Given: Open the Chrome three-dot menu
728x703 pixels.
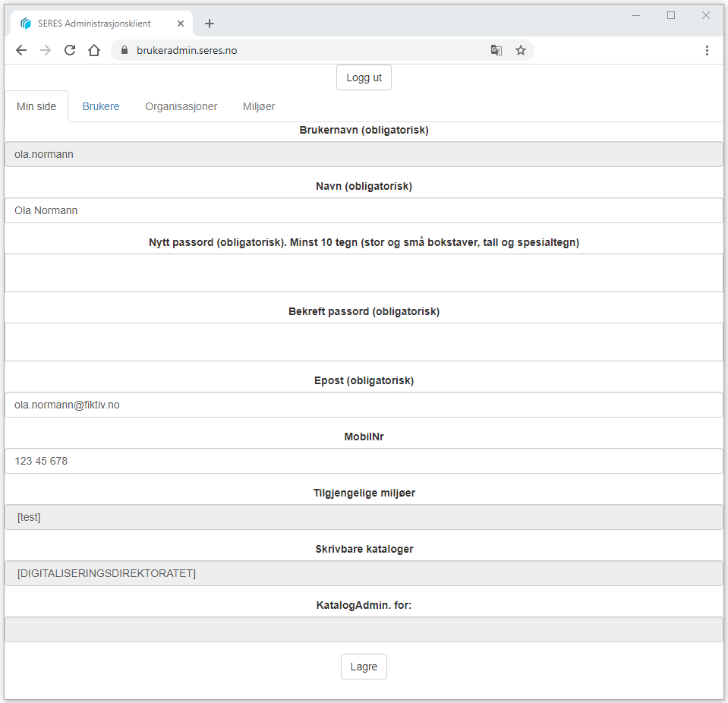Looking at the screenshot, I should (x=707, y=50).
